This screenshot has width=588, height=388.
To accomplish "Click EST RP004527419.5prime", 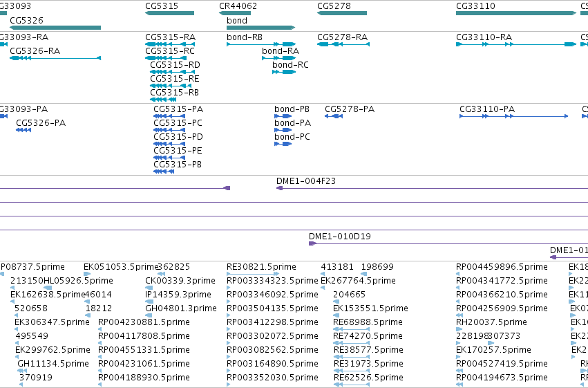I will (x=459, y=371).
